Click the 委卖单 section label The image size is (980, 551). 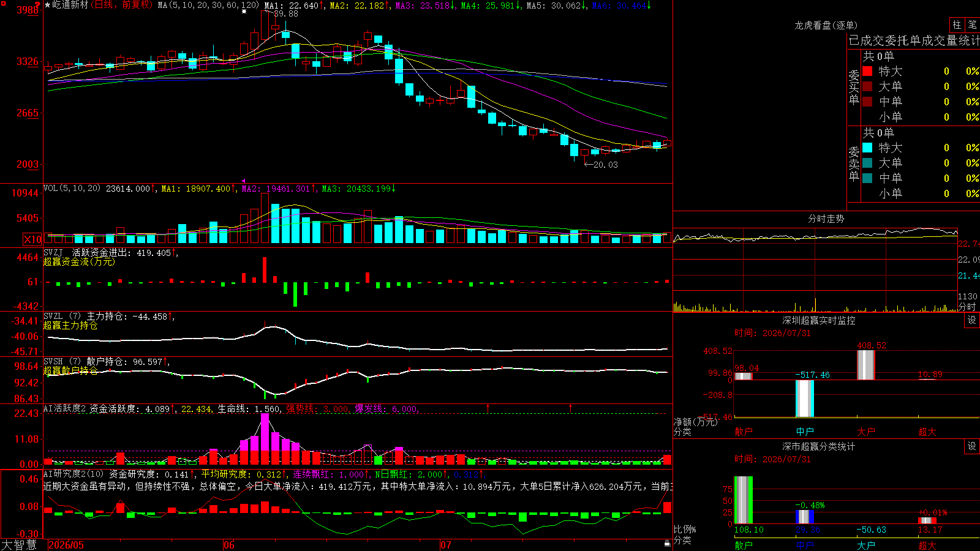tap(854, 163)
